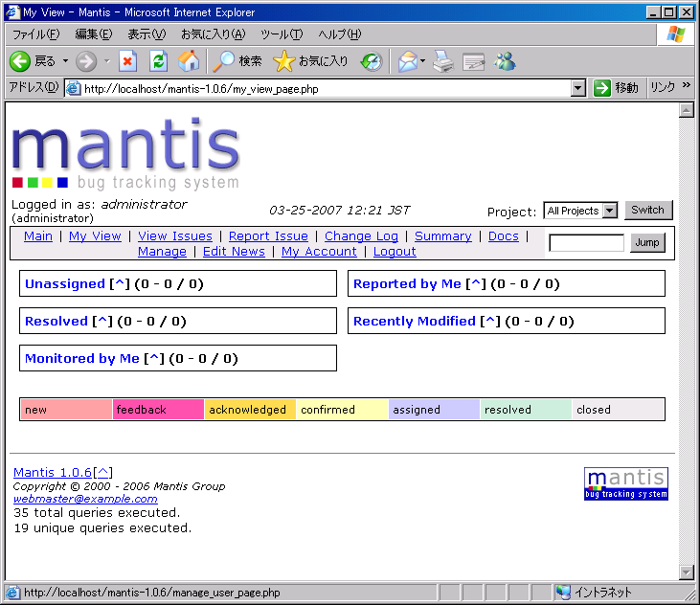Image resolution: width=700 pixels, height=605 pixels.
Task: Print the page with printer icon
Action: (x=443, y=61)
